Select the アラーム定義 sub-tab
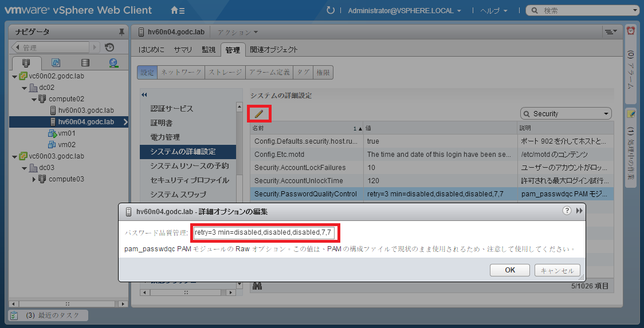This screenshot has width=644, height=328. click(x=269, y=73)
